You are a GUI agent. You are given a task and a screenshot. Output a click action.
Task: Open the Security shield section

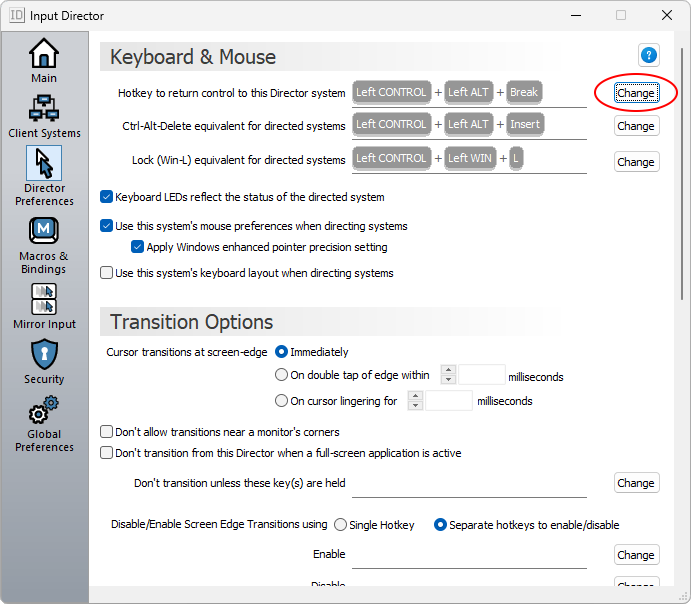(44, 361)
